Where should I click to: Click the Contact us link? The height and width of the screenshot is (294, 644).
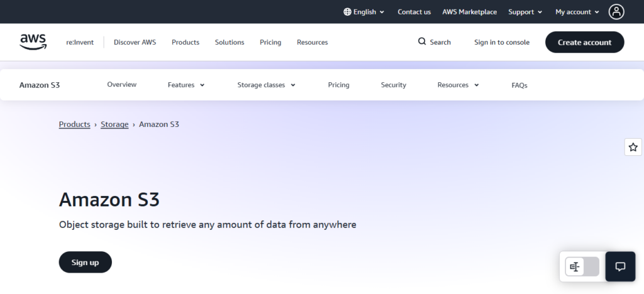click(x=414, y=12)
